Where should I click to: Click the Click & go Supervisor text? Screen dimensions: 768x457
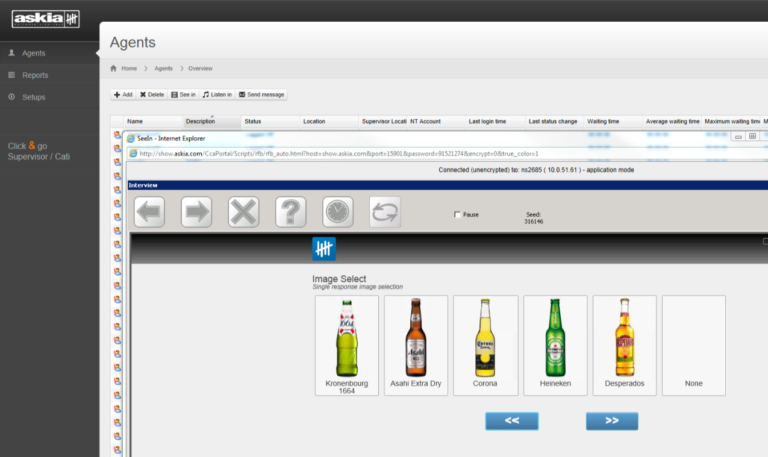click(39, 151)
